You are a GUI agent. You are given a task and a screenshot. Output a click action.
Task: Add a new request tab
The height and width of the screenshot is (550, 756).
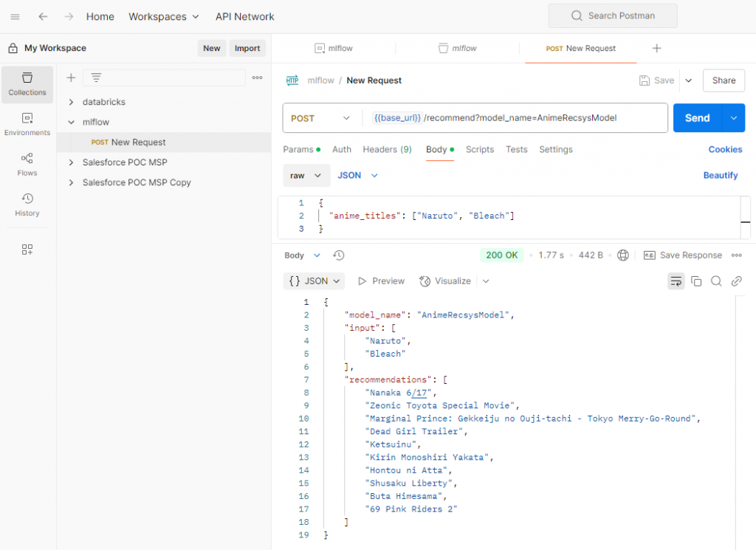656,49
